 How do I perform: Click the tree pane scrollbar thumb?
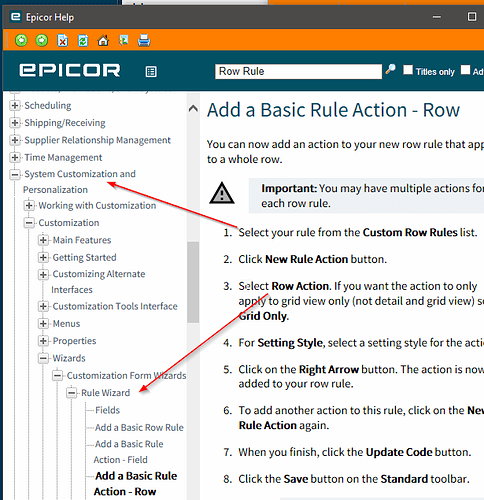pyautogui.click(x=193, y=282)
